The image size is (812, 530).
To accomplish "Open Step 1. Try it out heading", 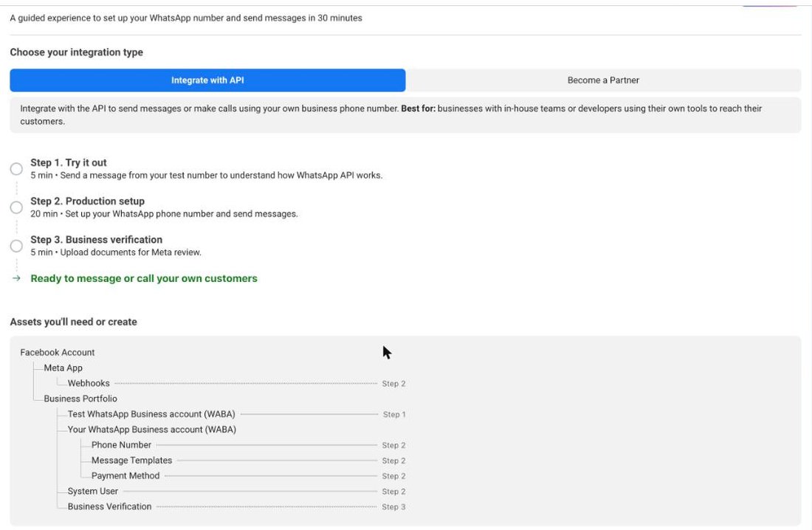I will (x=69, y=162).
